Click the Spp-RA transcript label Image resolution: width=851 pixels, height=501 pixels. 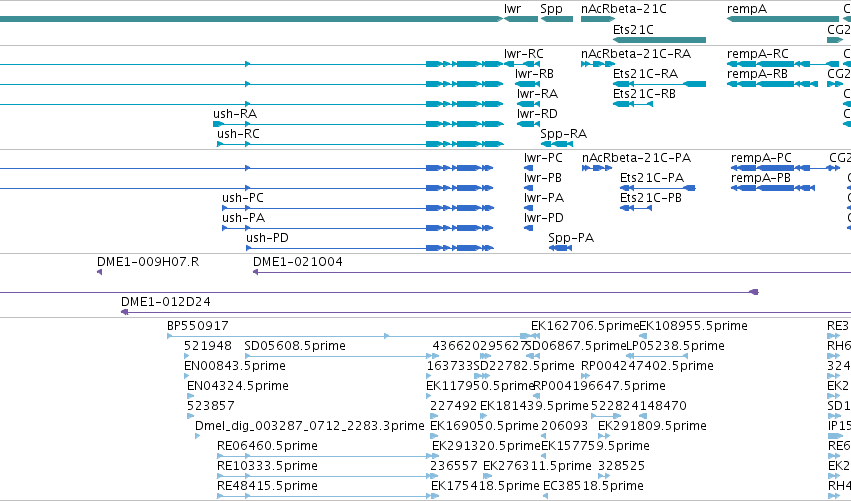[563, 134]
